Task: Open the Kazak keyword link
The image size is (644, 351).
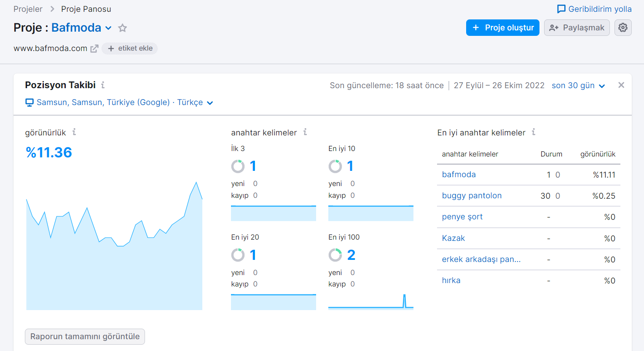Action: point(453,238)
